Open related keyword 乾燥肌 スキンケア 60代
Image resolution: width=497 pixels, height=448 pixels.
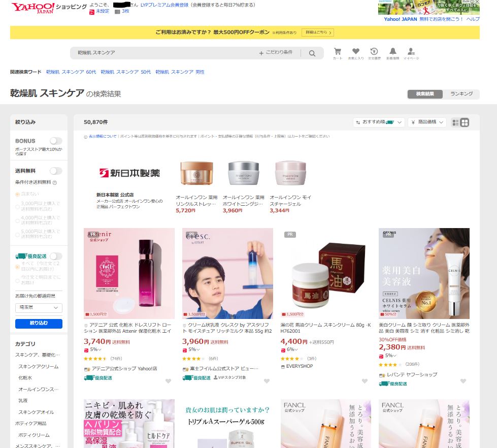(x=71, y=72)
